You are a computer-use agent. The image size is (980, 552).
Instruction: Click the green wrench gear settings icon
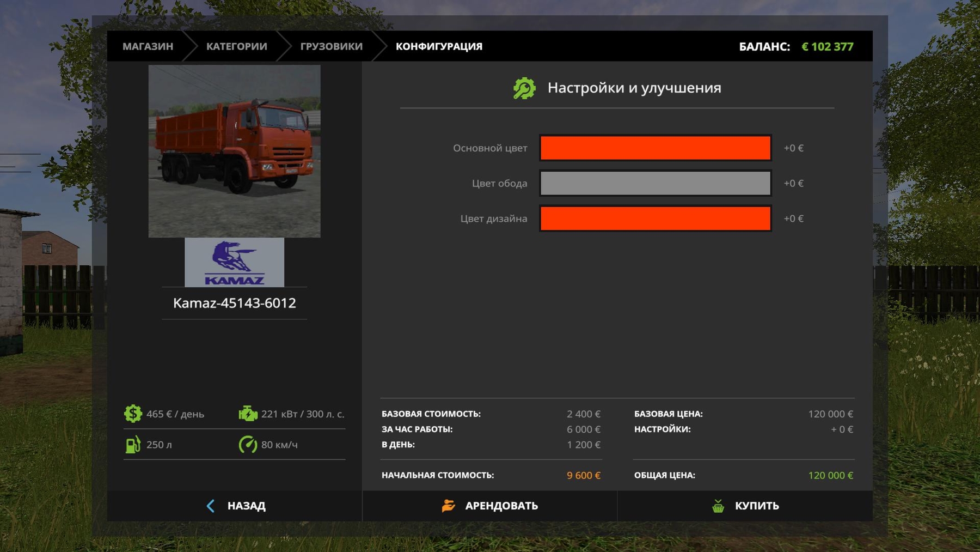[524, 88]
